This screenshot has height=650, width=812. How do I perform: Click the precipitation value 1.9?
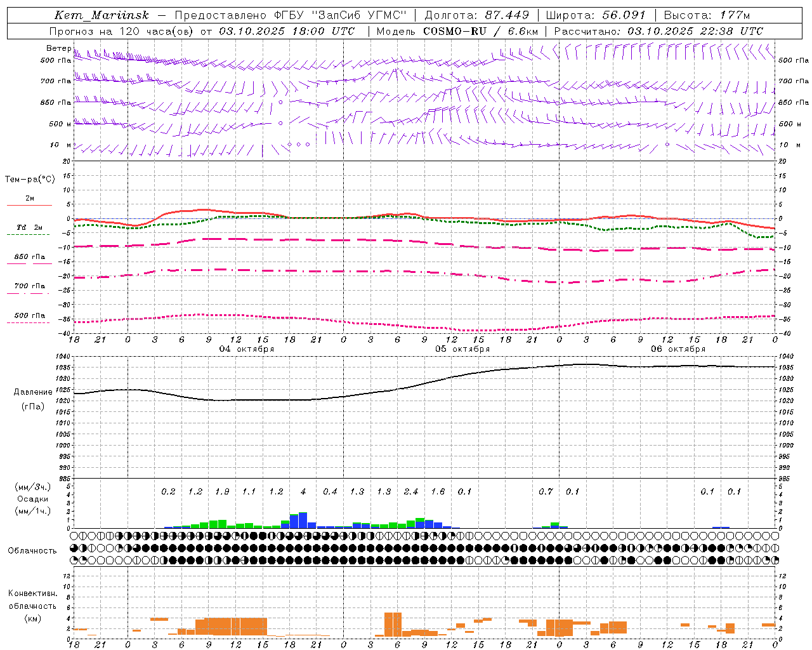pyautogui.click(x=222, y=492)
